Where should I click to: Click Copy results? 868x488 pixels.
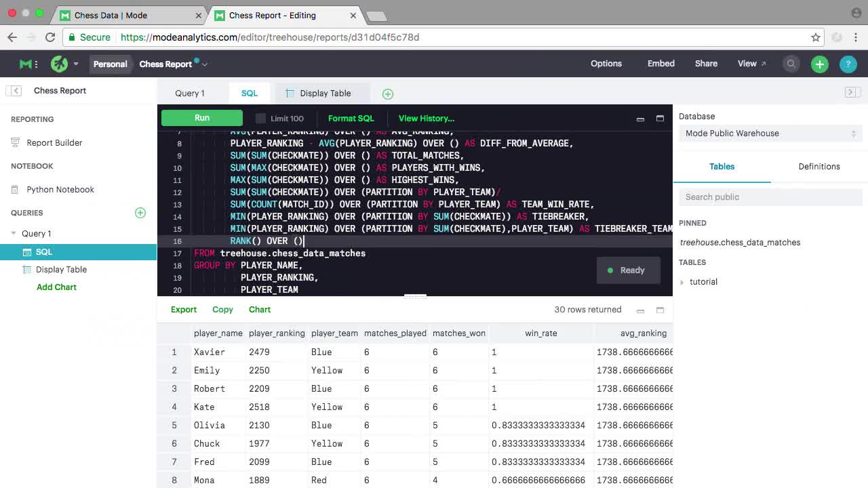(x=222, y=310)
